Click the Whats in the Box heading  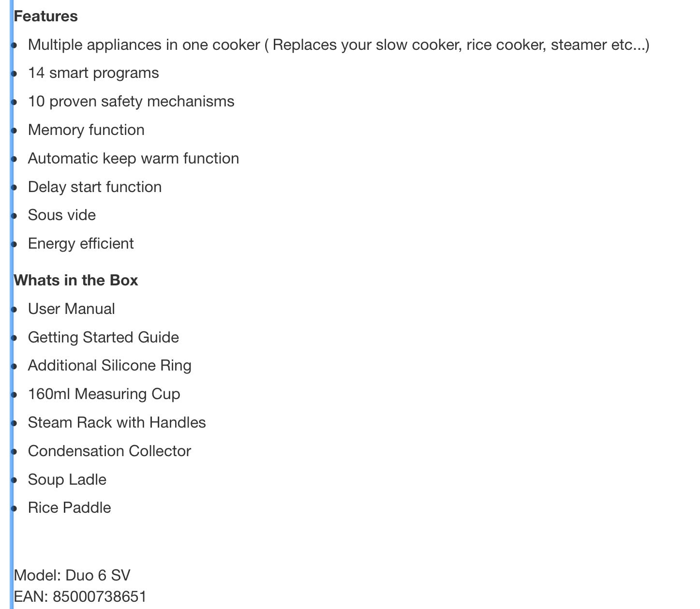76,281
